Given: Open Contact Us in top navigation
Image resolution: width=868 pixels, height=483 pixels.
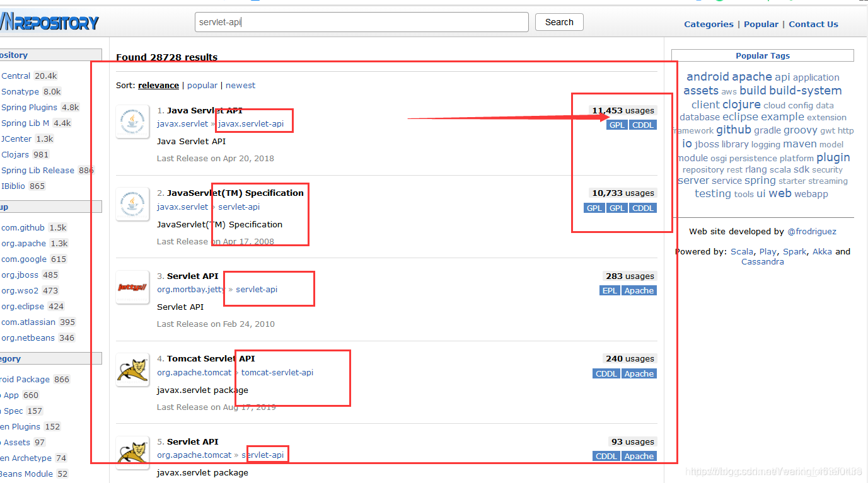Looking at the screenshot, I should tap(813, 24).
